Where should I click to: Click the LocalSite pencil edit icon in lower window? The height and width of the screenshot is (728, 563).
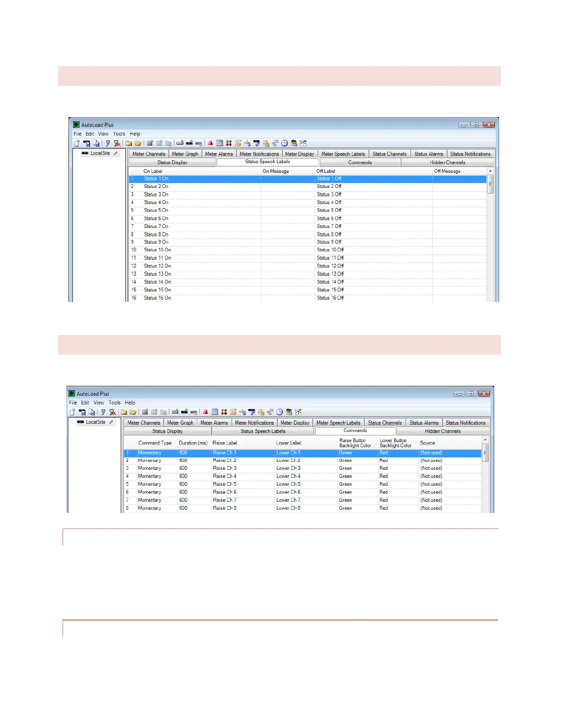[111, 422]
